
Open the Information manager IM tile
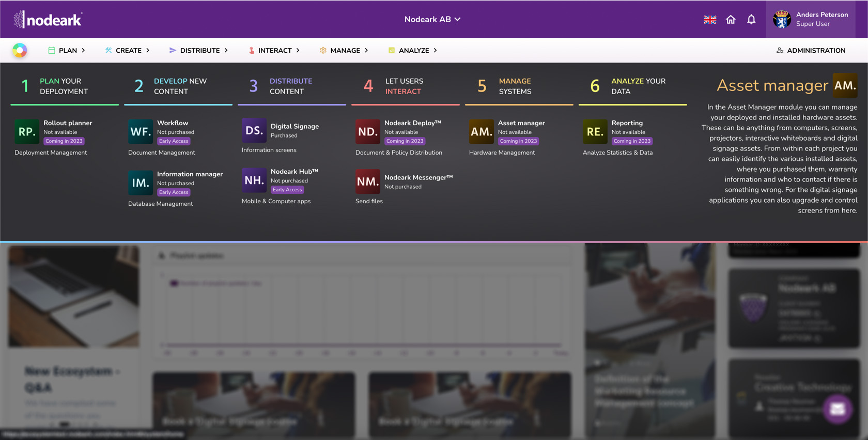141,183
